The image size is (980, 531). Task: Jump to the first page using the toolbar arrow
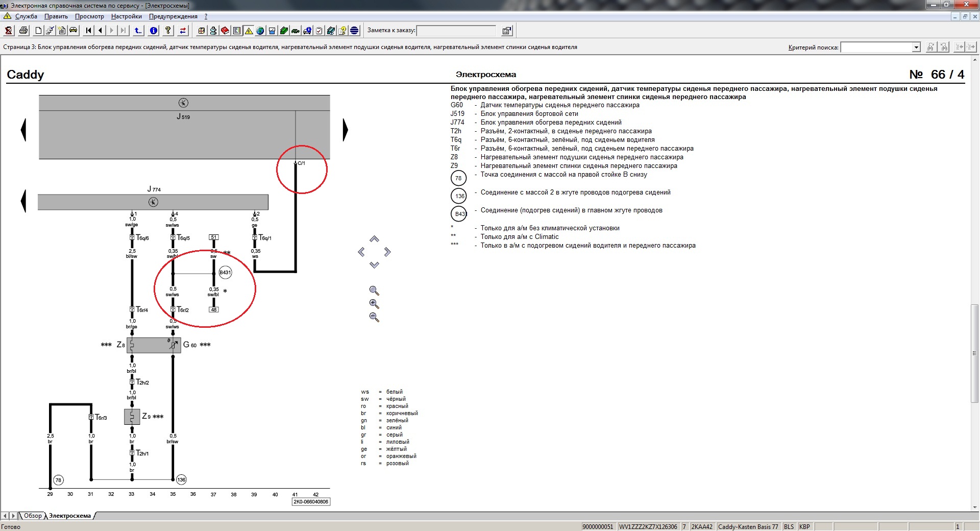(89, 31)
